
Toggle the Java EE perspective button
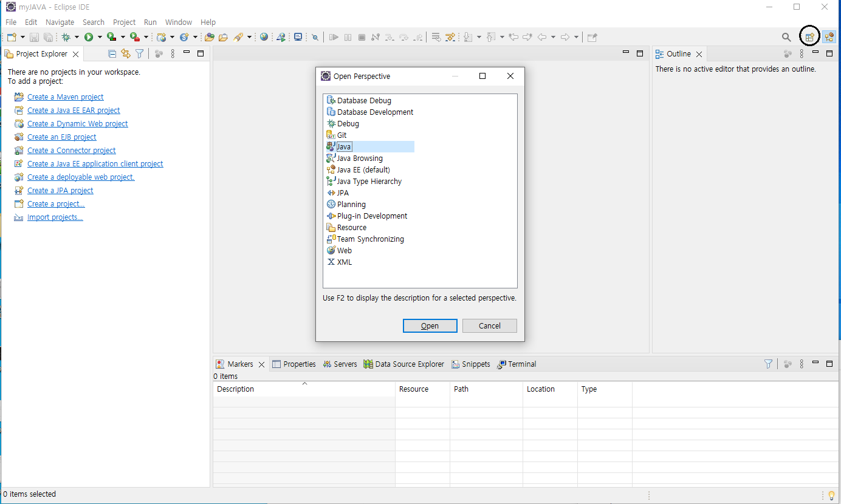(829, 37)
